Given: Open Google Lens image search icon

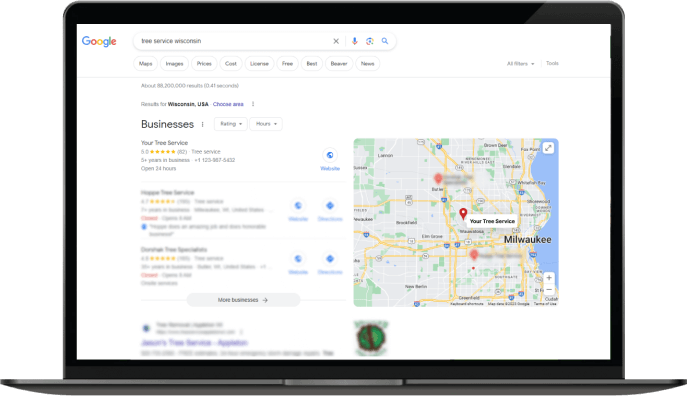Looking at the screenshot, I should click(x=370, y=41).
